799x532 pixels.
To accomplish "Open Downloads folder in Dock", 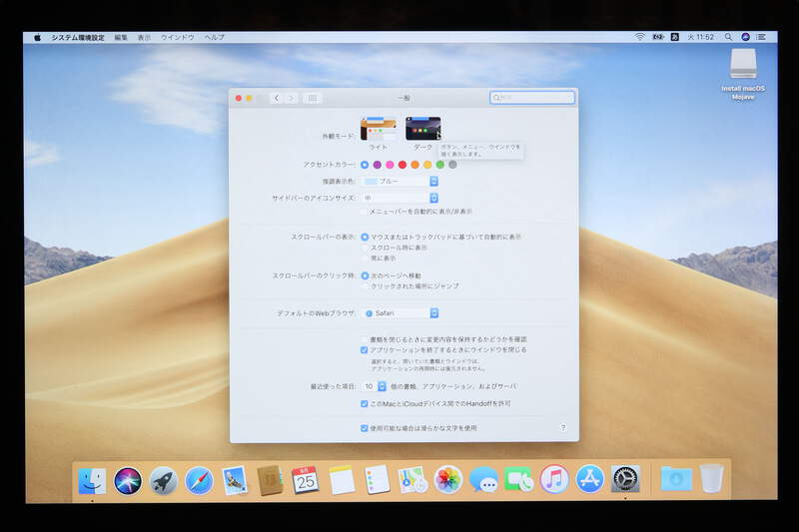I will [676, 479].
